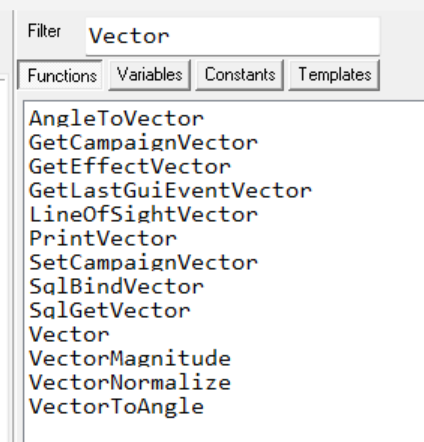Choose SetCampaignVector from functions
Image resolution: width=424 pixels, height=442 pixels.
point(143,262)
